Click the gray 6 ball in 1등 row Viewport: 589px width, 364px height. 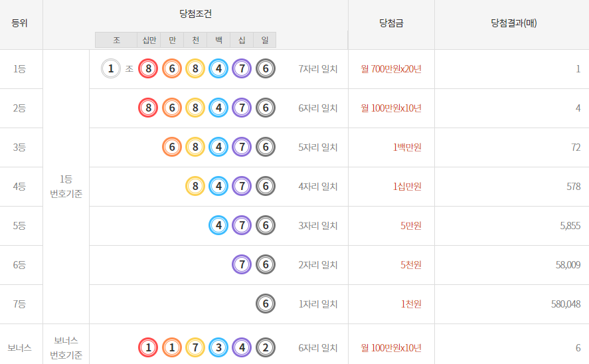click(266, 68)
